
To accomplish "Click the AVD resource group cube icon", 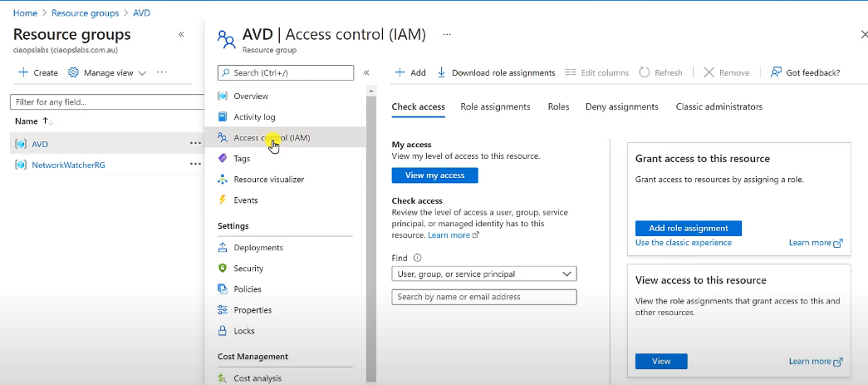I will pos(21,144).
